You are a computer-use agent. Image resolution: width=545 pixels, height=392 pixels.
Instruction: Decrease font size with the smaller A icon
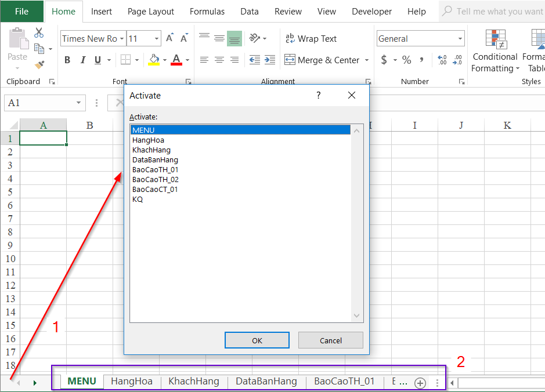coord(184,38)
